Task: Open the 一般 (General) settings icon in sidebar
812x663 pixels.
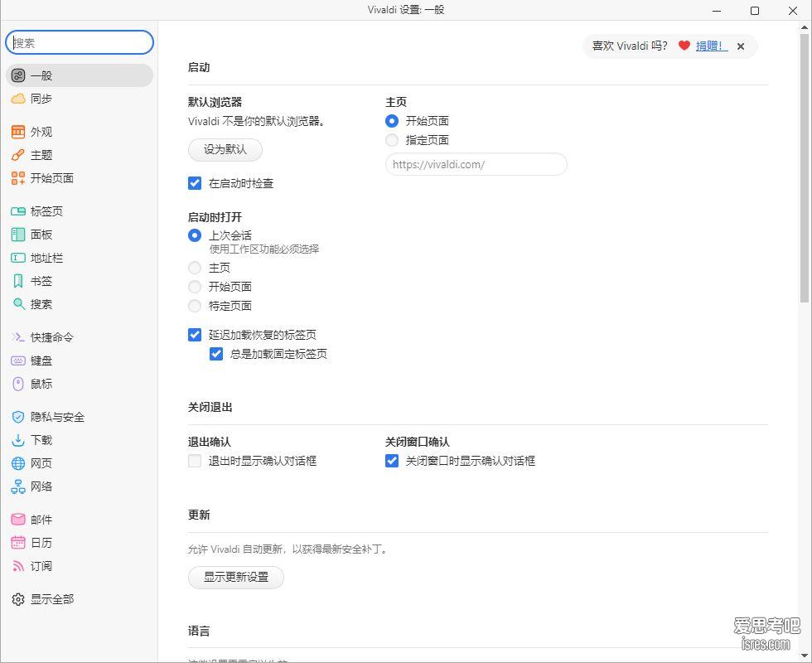Action: click(x=18, y=75)
